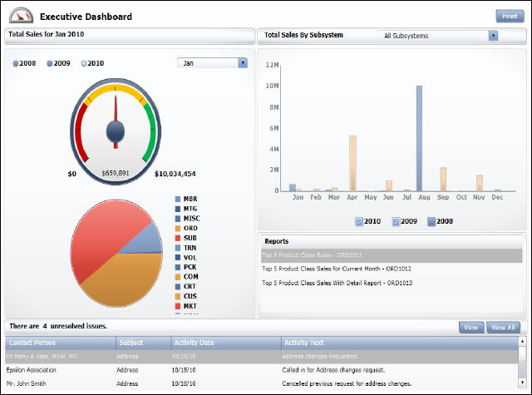Toggle the 2008 chart legend checkbox
The width and height of the screenshot is (532, 395).
[431, 222]
